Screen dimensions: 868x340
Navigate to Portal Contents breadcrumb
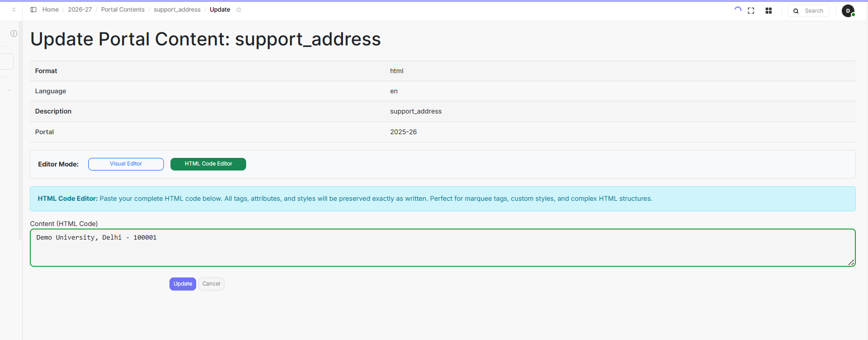pyautogui.click(x=123, y=10)
